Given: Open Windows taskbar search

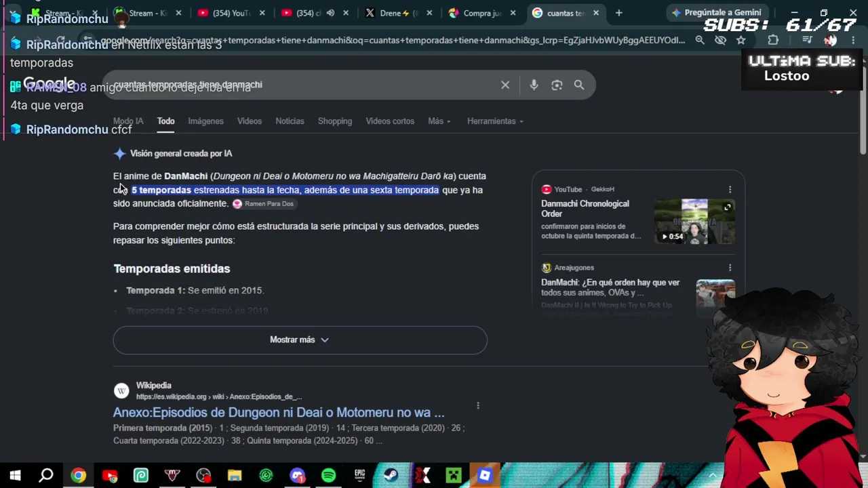Looking at the screenshot, I should [x=46, y=476].
